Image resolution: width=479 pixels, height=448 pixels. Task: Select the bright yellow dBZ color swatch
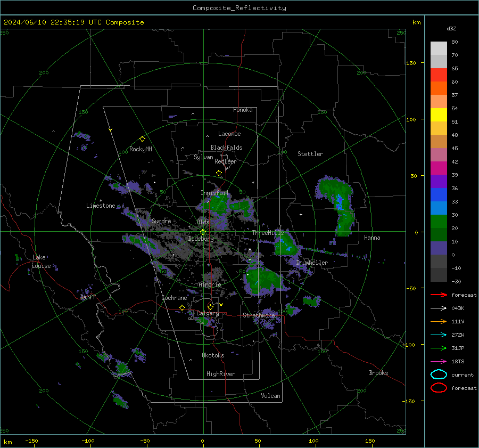point(439,115)
